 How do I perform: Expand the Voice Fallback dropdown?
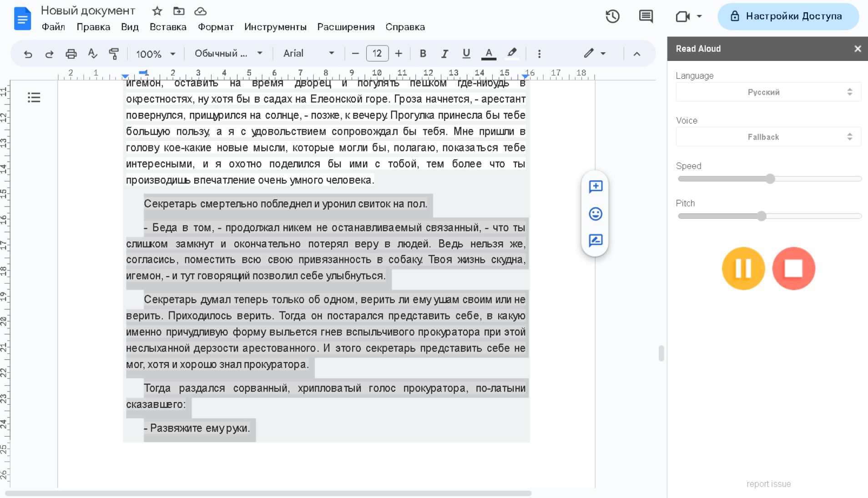[768, 137]
